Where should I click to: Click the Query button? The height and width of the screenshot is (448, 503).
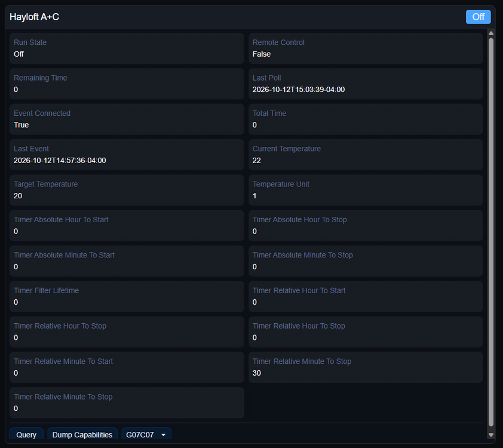tap(26, 434)
